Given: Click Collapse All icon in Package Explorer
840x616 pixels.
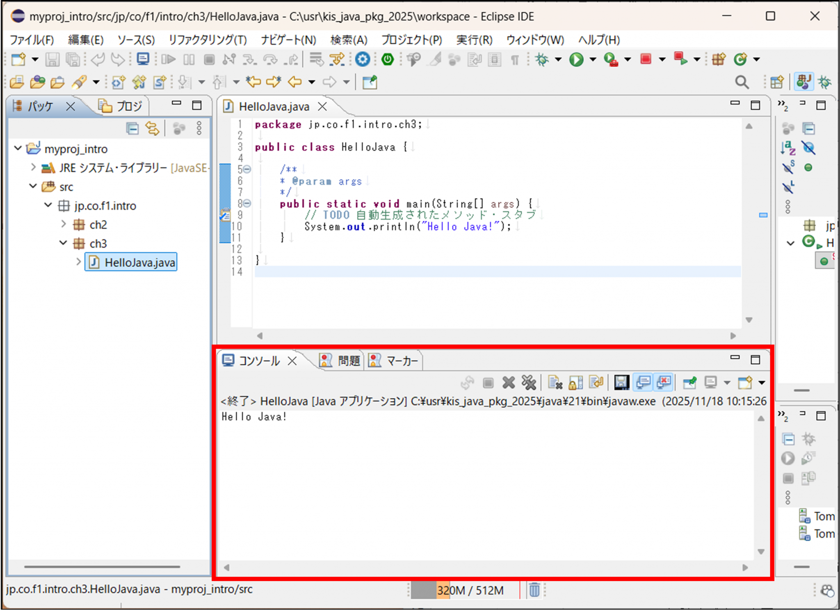Looking at the screenshot, I should [x=132, y=129].
